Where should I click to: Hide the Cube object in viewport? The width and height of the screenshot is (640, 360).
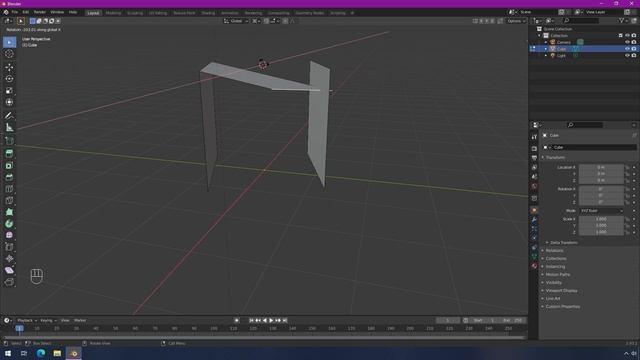click(627, 49)
